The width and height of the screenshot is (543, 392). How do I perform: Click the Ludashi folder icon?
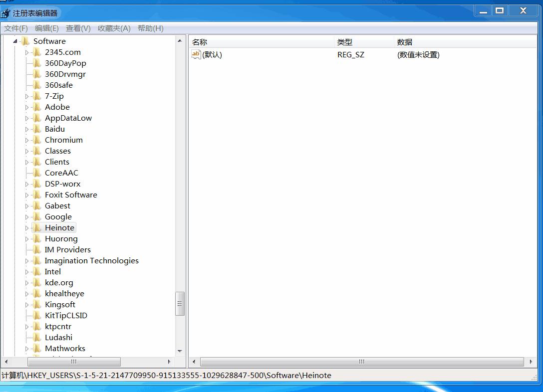click(37, 337)
